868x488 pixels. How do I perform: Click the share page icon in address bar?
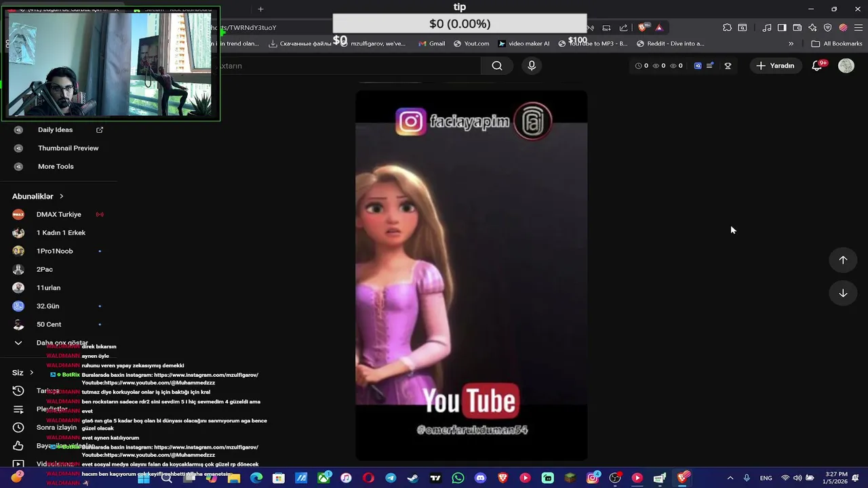coord(623,28)
